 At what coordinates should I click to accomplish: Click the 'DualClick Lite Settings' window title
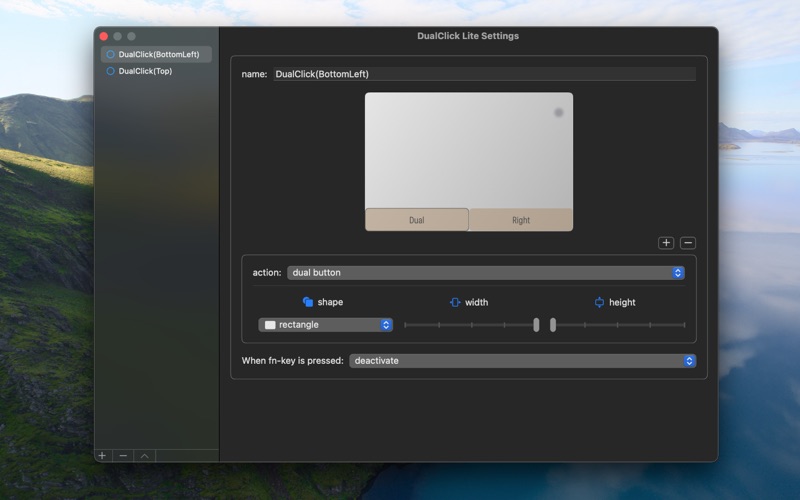[468, 36]
